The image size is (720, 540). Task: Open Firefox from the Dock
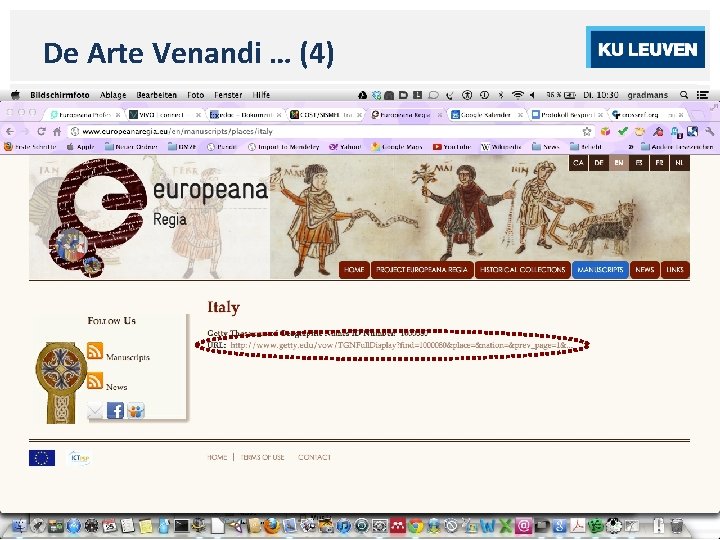pos(272,525)
